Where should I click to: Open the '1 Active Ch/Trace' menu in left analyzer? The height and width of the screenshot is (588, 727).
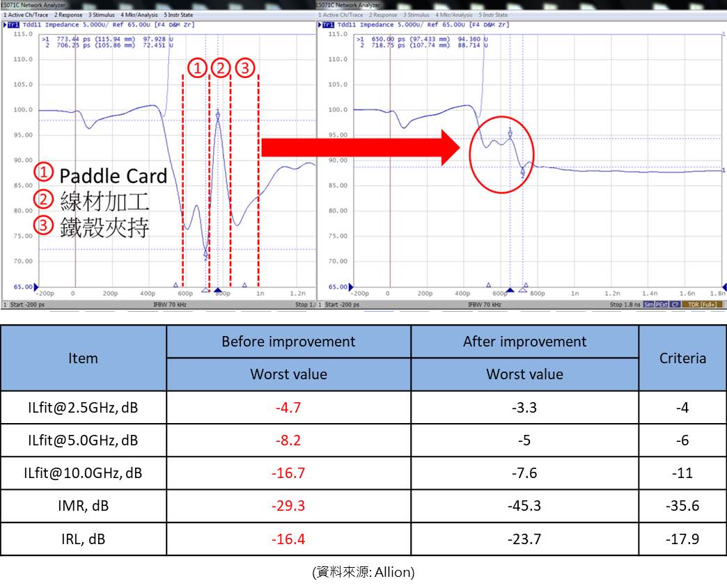click(26, 15)
